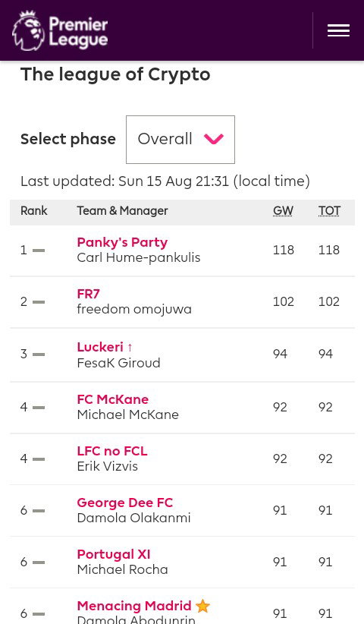This screenshot has height=624, width=364.
Task: Click the TOT column header
Action: [329, 210]
